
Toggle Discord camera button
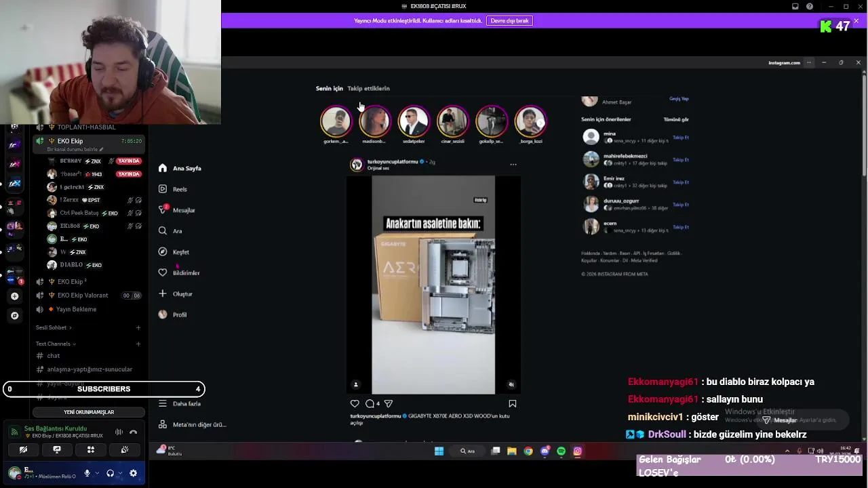tap(23, 449)
